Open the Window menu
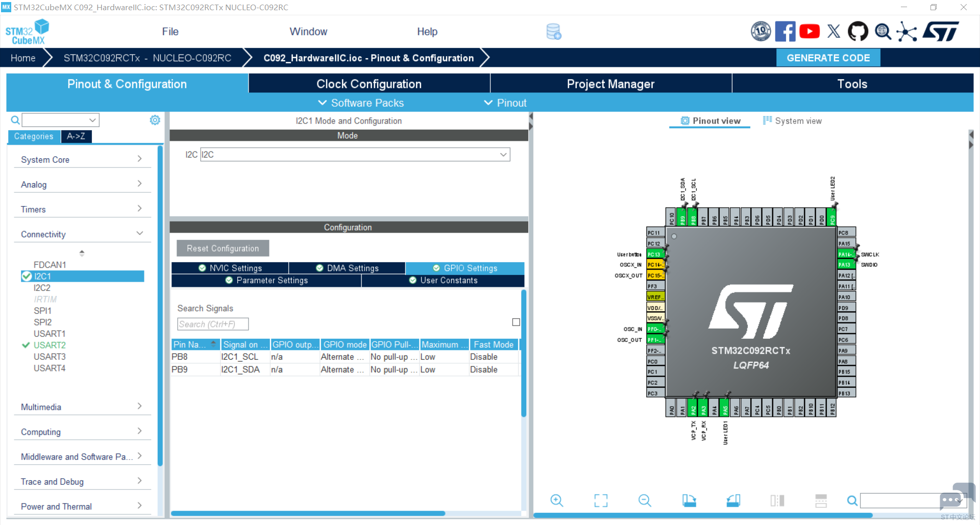 point(308,32)
